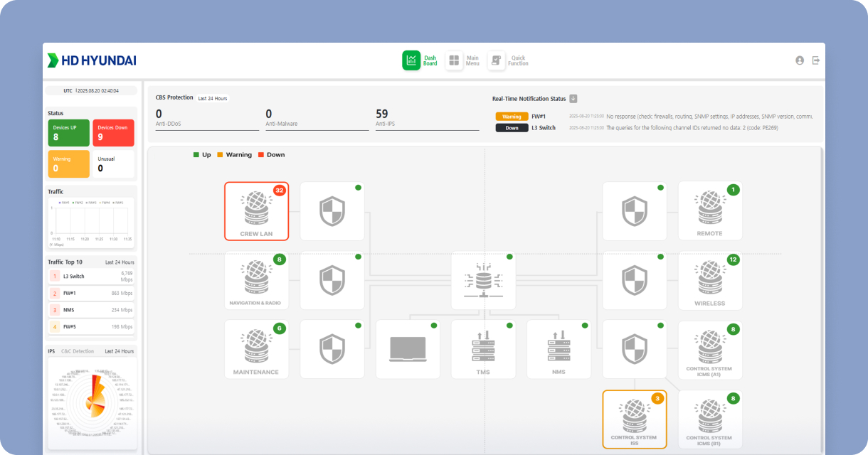Open the user profile icon

pyautogui.click(x=800, y=60)
